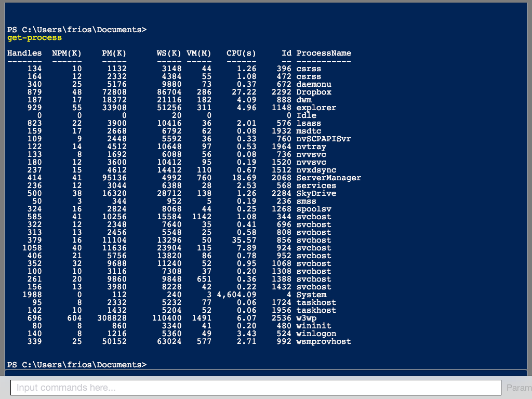Click the w3wp VM value 1491

pyautogui.click(x=202, y=318)
